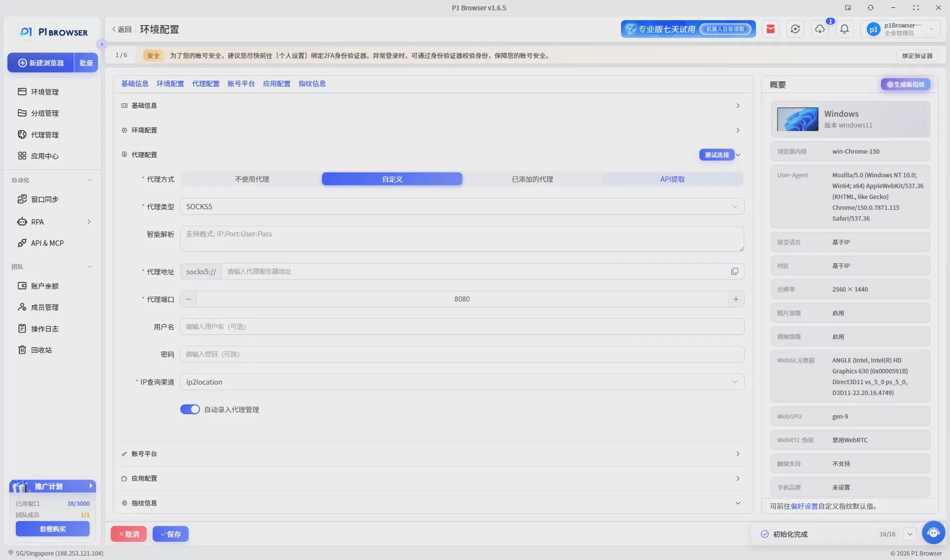The height and width of the screenshot is (560, 950).
Task: Click 绑定验证器 in security banner
Action: (917, 55)
